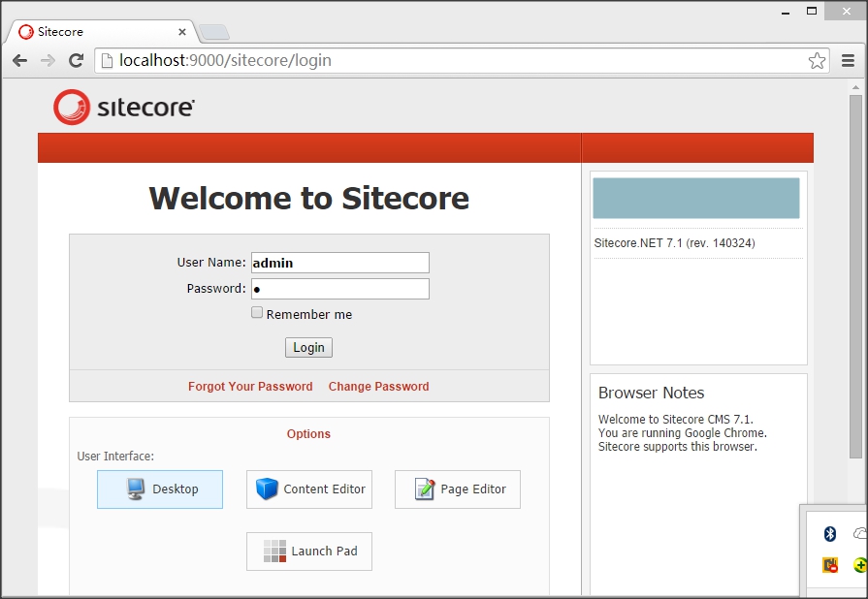Click the red and yellow tray icon
The height and width of the screenshot is (599, 868).
(x=830, y=565)
